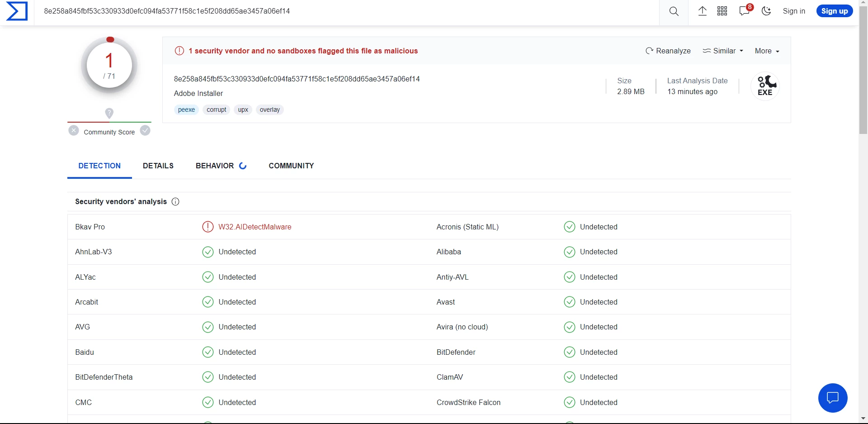Screen dimensions: 868x424
Task: Click the Antiy-AVL undetected check icon
Action: pos(569,277)
